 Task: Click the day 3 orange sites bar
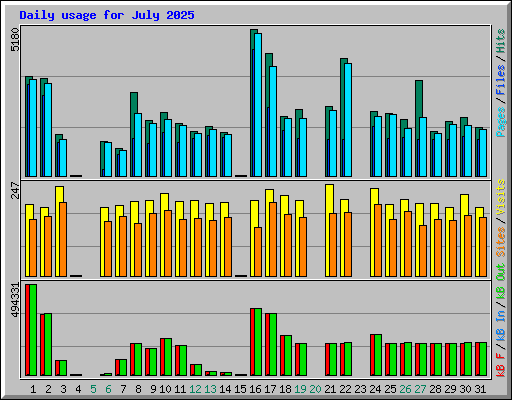[63, 239]
